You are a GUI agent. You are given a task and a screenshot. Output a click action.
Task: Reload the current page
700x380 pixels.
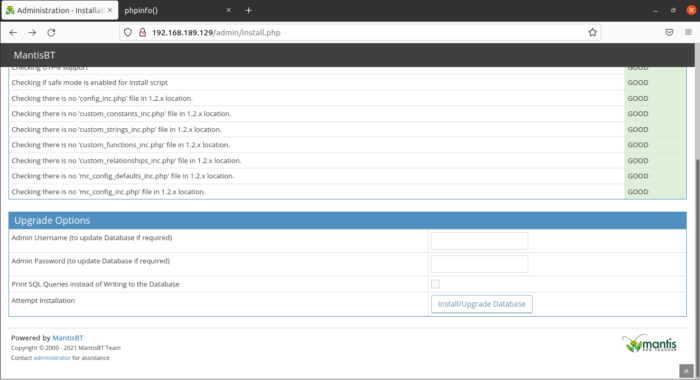[51, 33]
